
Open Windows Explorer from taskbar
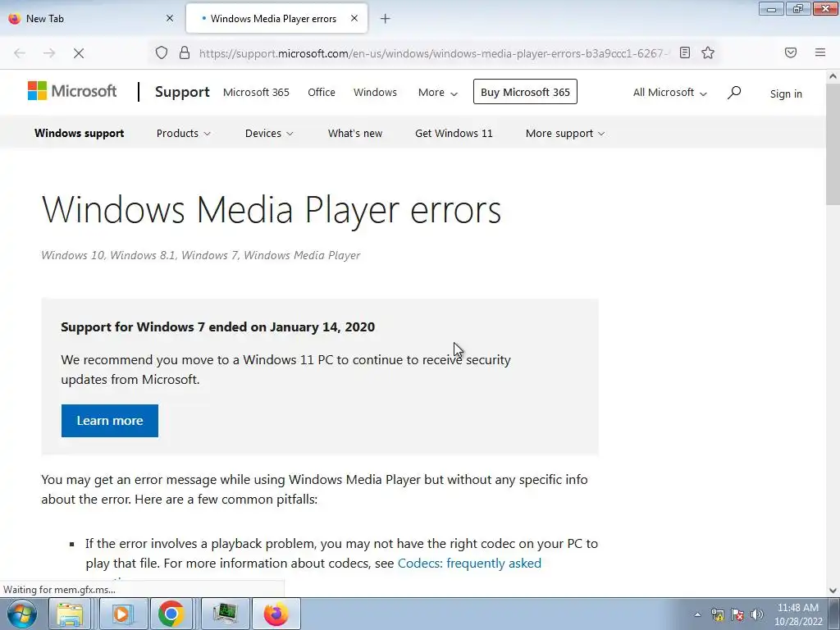71,614
